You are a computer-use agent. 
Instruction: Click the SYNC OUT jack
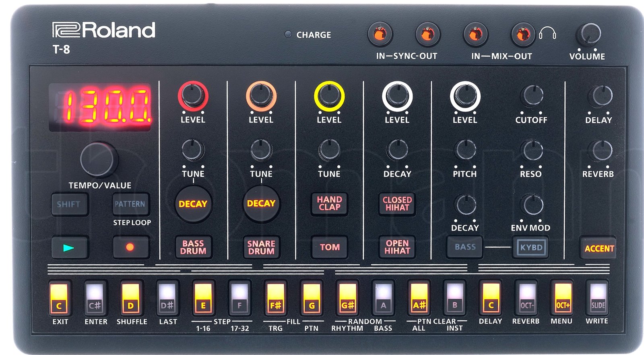tap(428, 34)
